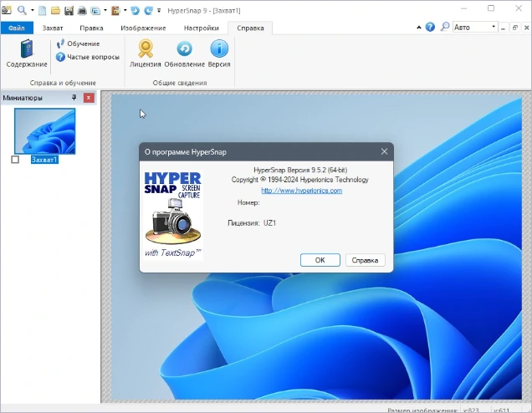
Task: Minimize the inner document window
Action: [504, 28]
